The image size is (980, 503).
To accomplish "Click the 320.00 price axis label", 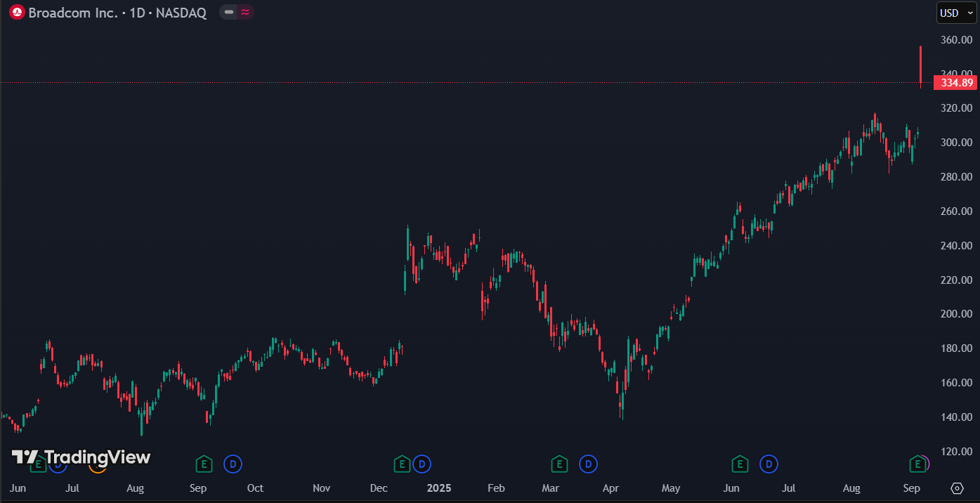I will 956,108.
